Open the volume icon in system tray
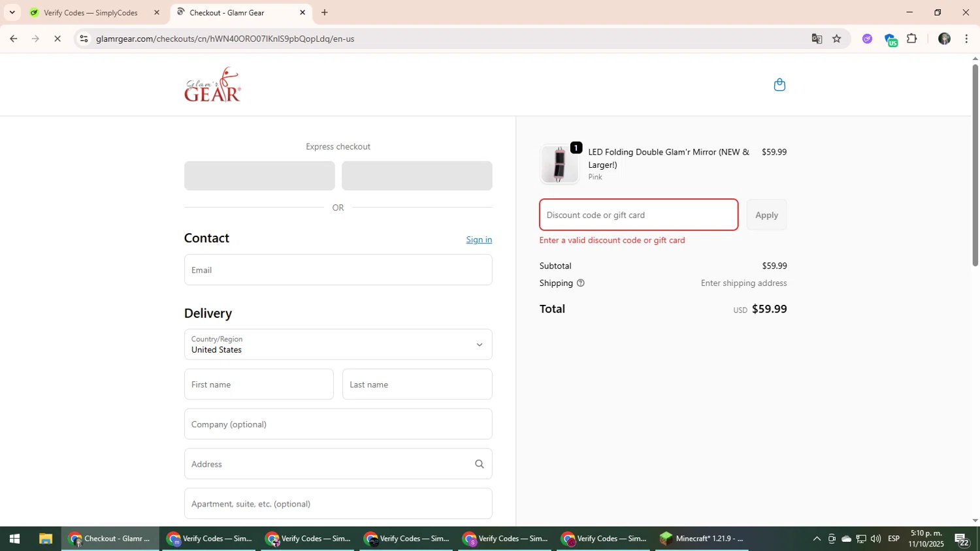Viewport: 980px width, 551px height. (x=875, y=539)
